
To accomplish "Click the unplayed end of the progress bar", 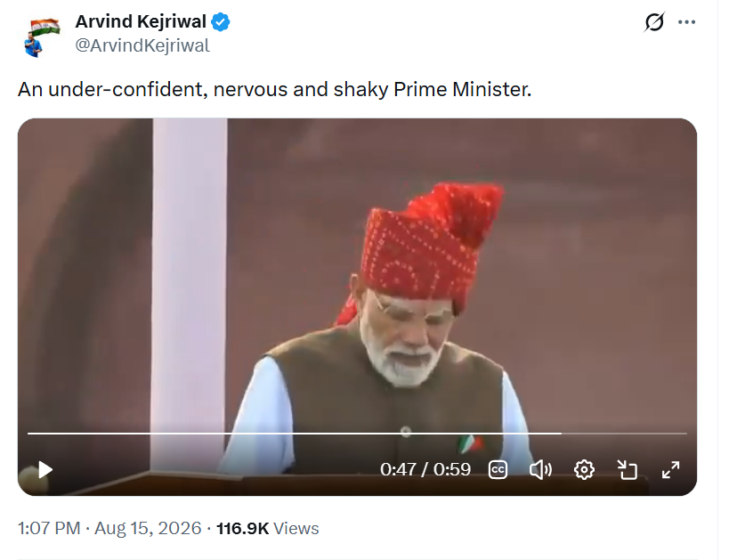I will click(624, 433).
